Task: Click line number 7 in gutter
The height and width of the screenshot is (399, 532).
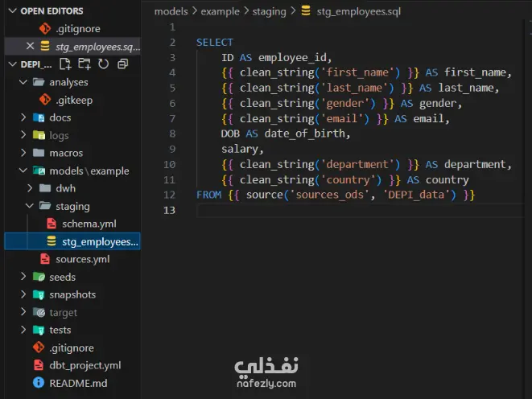Action: (172, 118)
